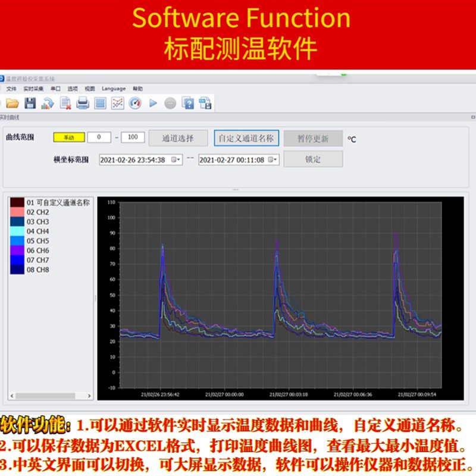
Task: Open the data table grid view icon
Action: click(100, 103)
